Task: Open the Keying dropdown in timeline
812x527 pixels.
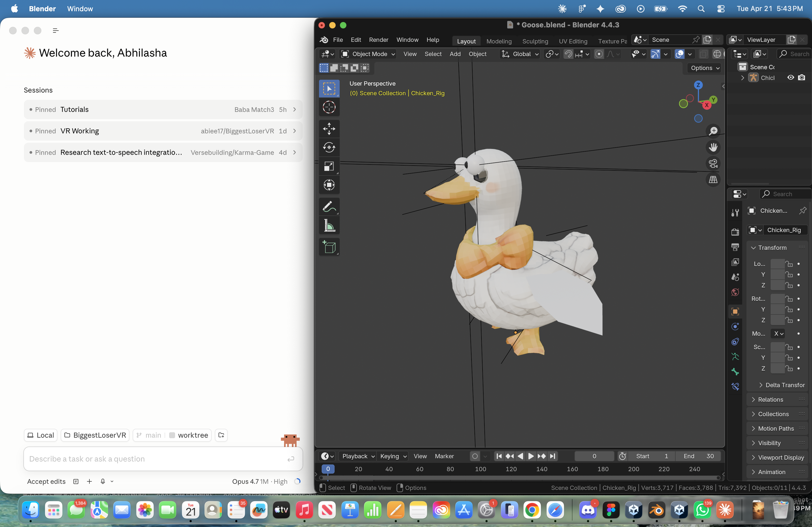Action: coord(393,456)
